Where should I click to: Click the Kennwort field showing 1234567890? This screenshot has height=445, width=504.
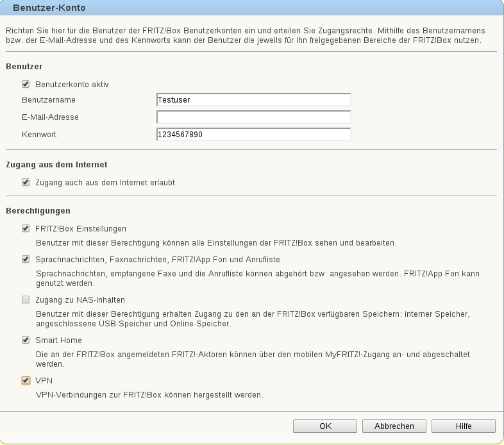tap(254, 135)
